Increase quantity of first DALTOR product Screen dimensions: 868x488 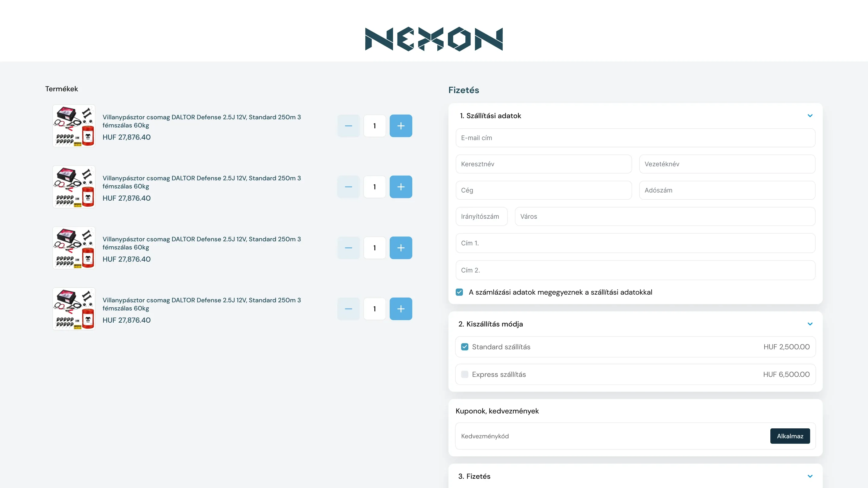(401, 126)
